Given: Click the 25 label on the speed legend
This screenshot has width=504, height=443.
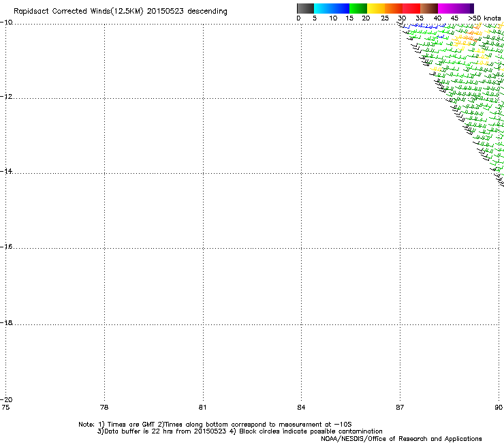Looking at the screenshot, I should 385,18.
